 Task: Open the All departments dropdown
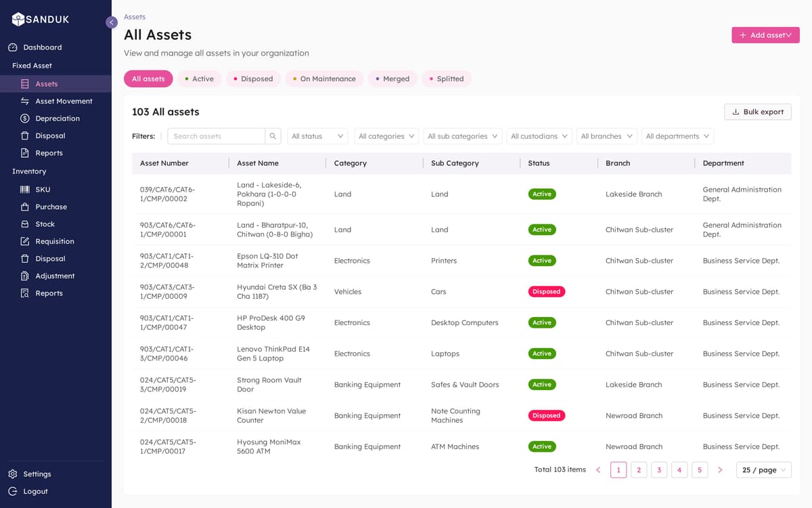(677, 136)
